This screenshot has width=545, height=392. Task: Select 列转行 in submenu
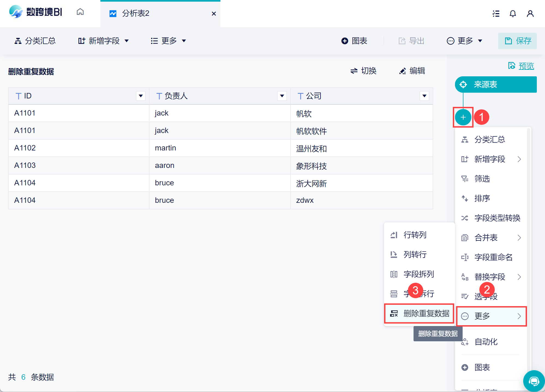point(419,255)
